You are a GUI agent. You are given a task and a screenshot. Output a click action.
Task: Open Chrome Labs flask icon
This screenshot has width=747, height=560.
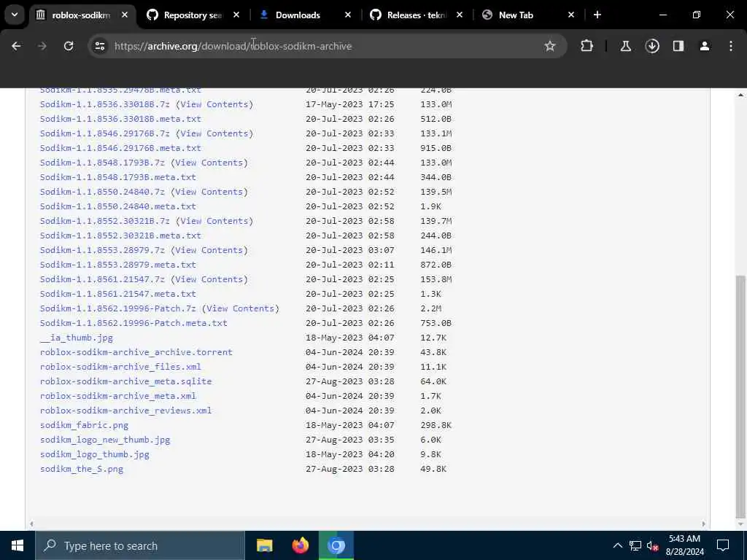click(x=625, y=46)
